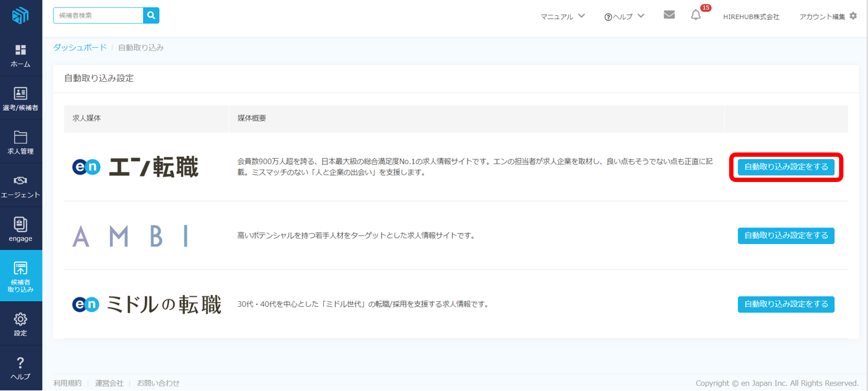Open the mail envelope icon
The width and height of the screenshot is (868, 391).
pyautogui.click(x=669, y=15)
